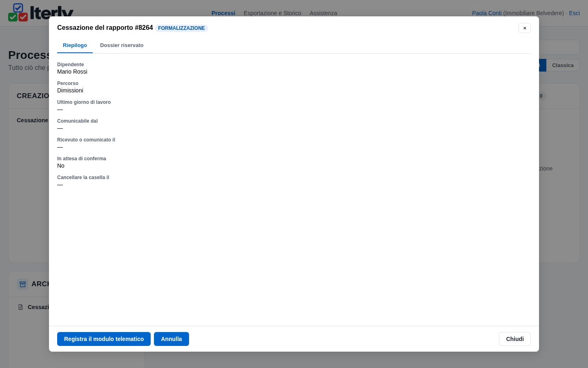Open the Paola Conti profile link
The width and height of the screenshot is (588, 368).
point(487,13)
